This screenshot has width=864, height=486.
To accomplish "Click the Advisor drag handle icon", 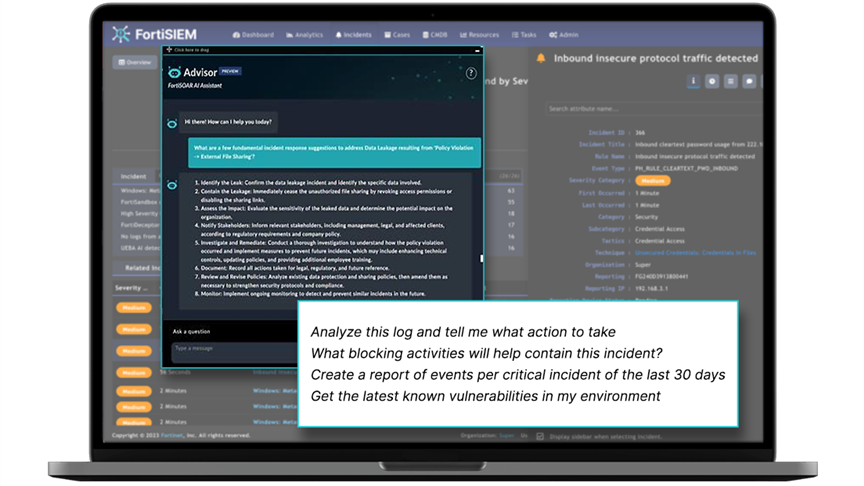I will pyautogui.click(x=169, y=50).
